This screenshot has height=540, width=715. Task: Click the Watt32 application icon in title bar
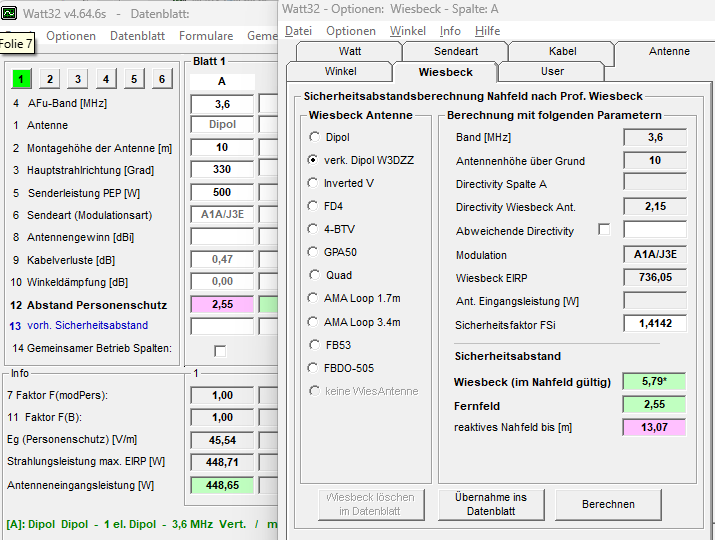click(9, 13)
